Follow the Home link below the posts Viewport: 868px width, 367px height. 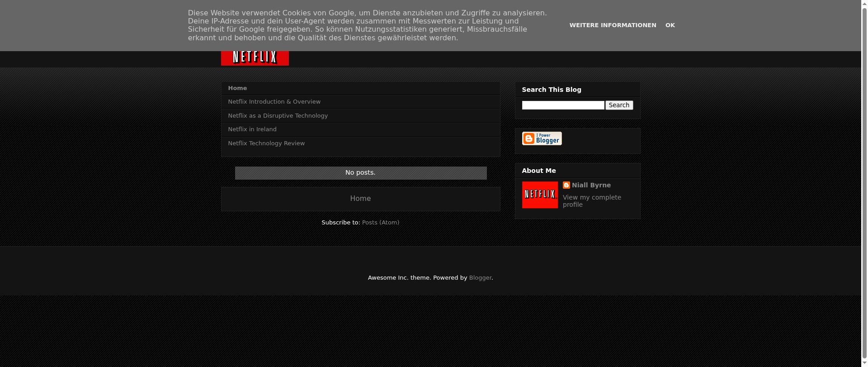360,199
